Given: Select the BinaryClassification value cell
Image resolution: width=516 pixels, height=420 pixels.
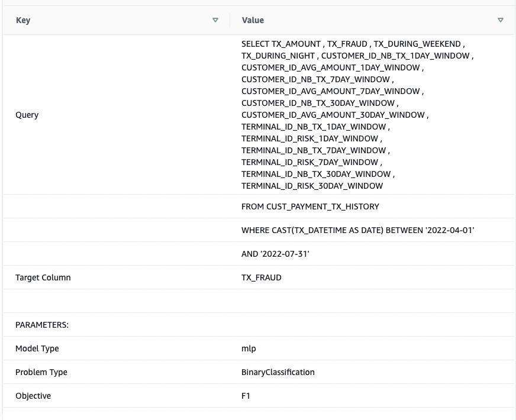Looking at the screenshot, I should point(372,372).
